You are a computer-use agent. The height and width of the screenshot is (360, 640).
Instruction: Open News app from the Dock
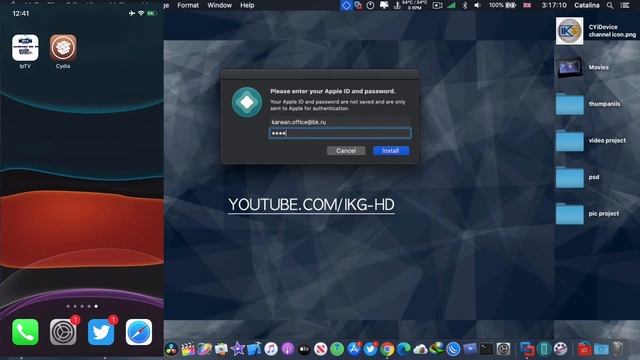click(x=320, y=349)
